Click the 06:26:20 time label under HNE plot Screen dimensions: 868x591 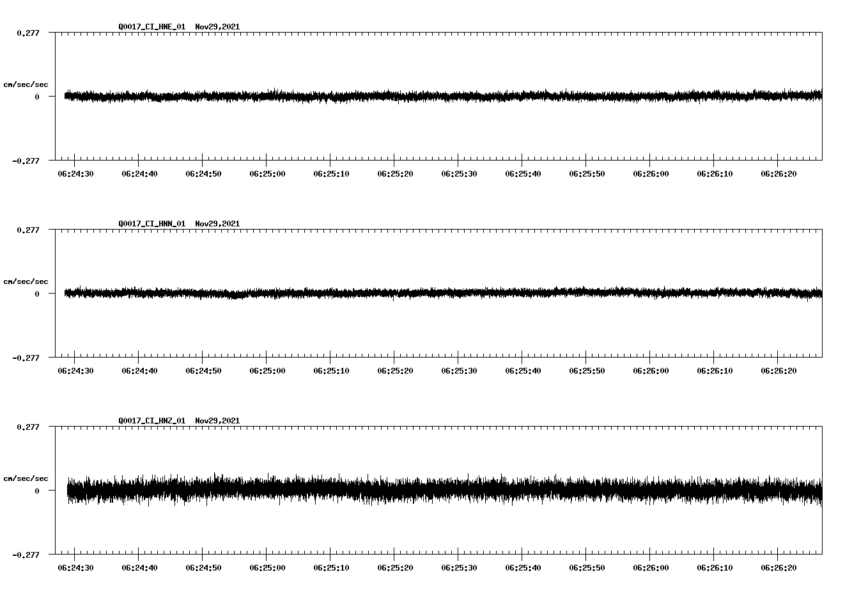[779, 173]
